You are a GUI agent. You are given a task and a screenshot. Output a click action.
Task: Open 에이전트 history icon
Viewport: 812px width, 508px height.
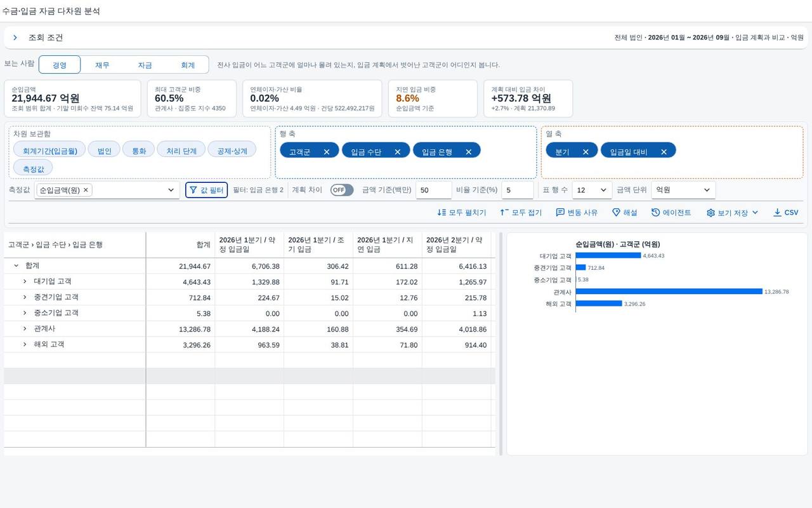click(x=655, y=213)
